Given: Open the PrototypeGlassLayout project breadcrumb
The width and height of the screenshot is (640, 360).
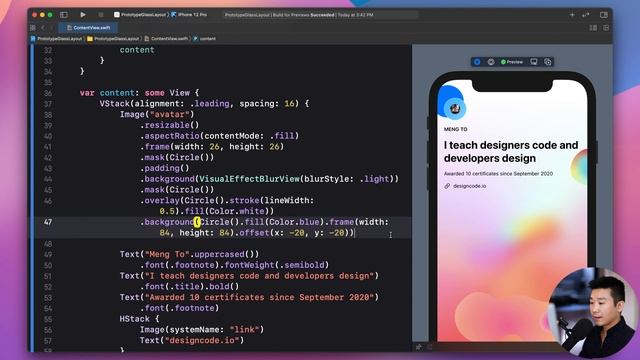Looking at the screenshot, I should [x=57, y=39].
